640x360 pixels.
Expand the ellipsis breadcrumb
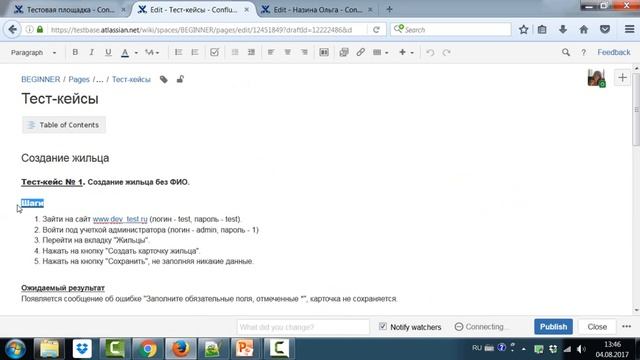[x=99, y=79]
